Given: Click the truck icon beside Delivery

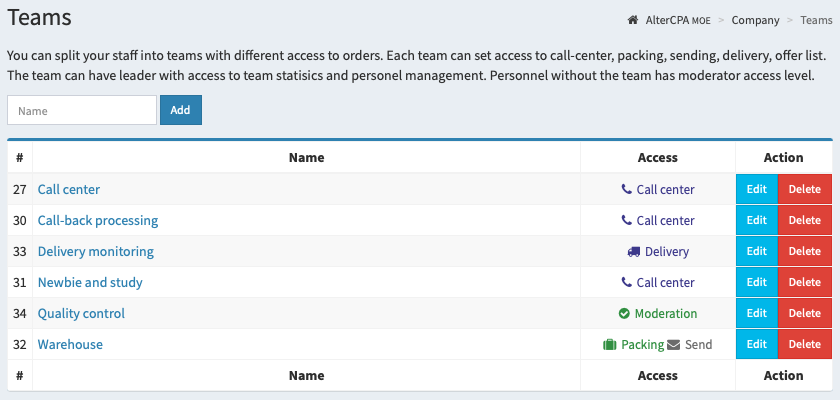Looking at the screenshot, I should tap(634, 252).
